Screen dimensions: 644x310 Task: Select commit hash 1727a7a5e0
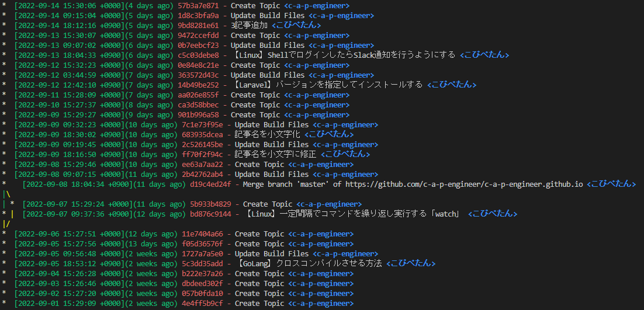(x=202, y=253)
